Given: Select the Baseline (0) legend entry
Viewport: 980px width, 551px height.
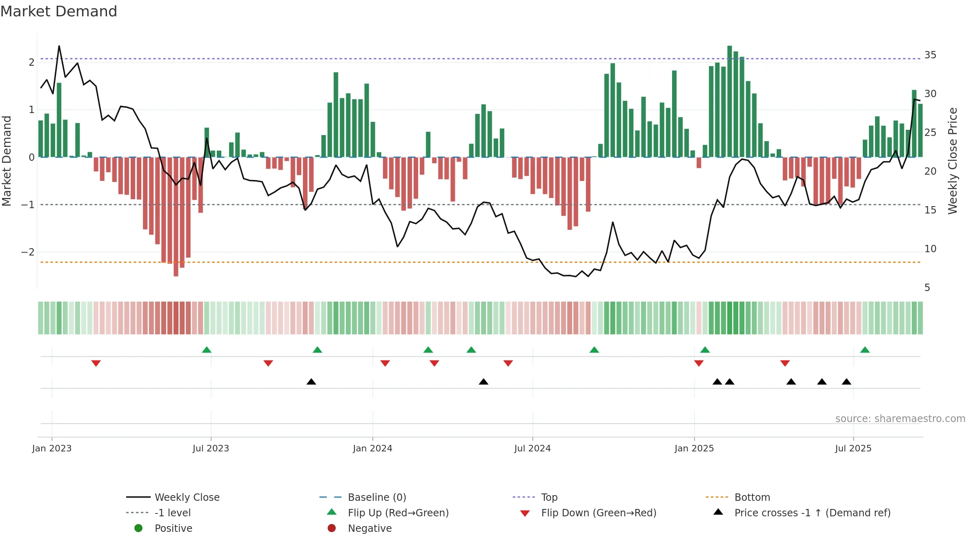Looking at the screenshot, I should [x=363, y=497].
